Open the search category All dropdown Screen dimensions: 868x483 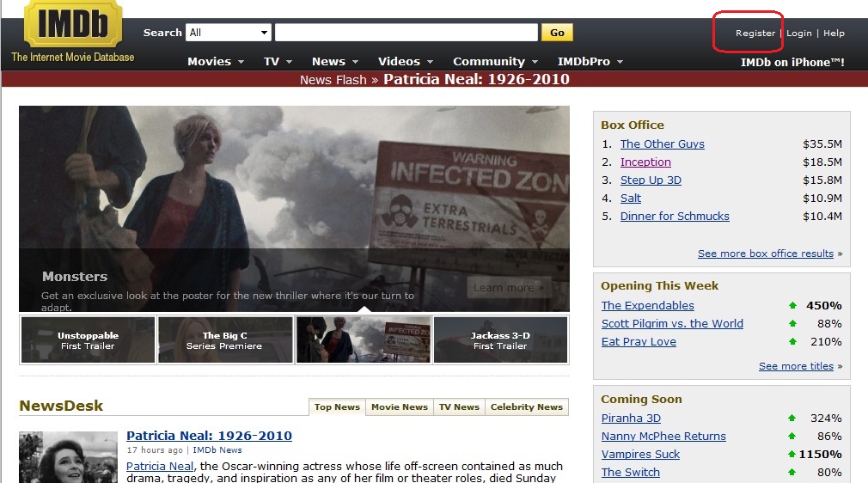click(229, 33)
